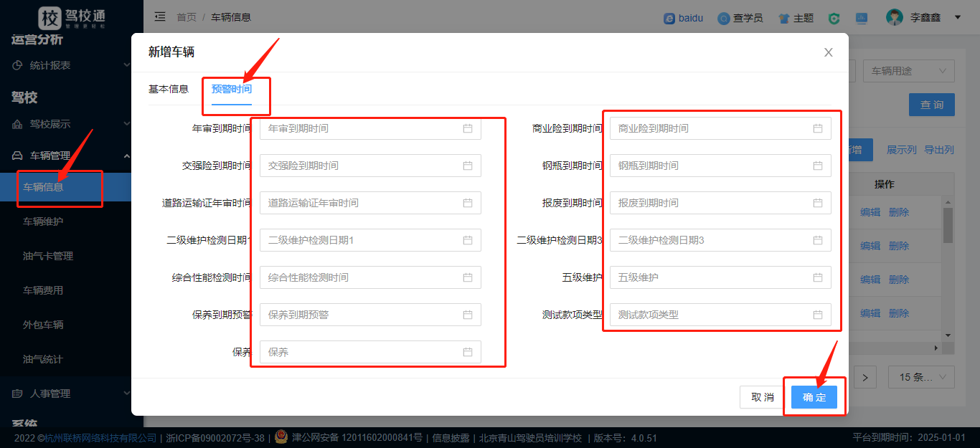Screen dimensions: 980x448
Task: Click the green shield icon in header
Action: coord(834,18)
